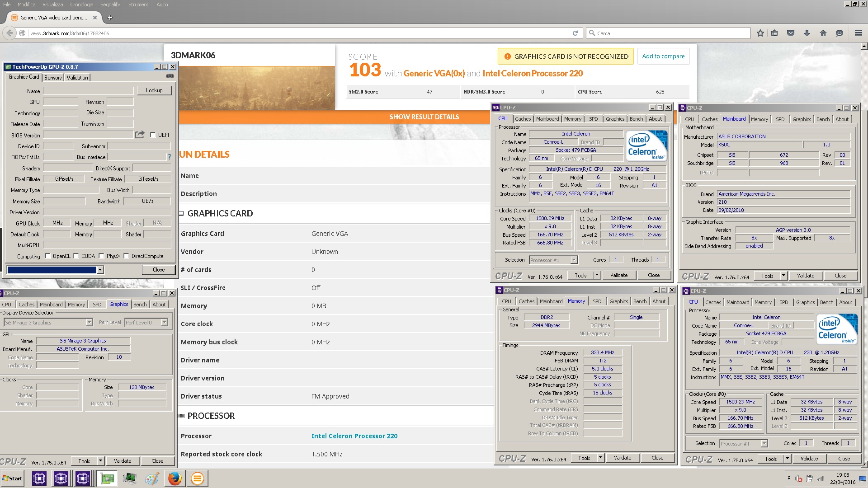Expand Tools arrow in CPU-Z Memory window
This screenshot has width=868, height=488.
tap(600, 457)
